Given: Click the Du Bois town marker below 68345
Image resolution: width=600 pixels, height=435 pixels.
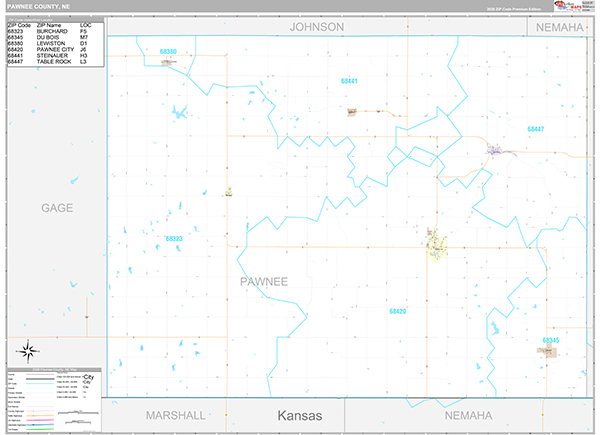Looking at the screenshot, I should 548,351.
